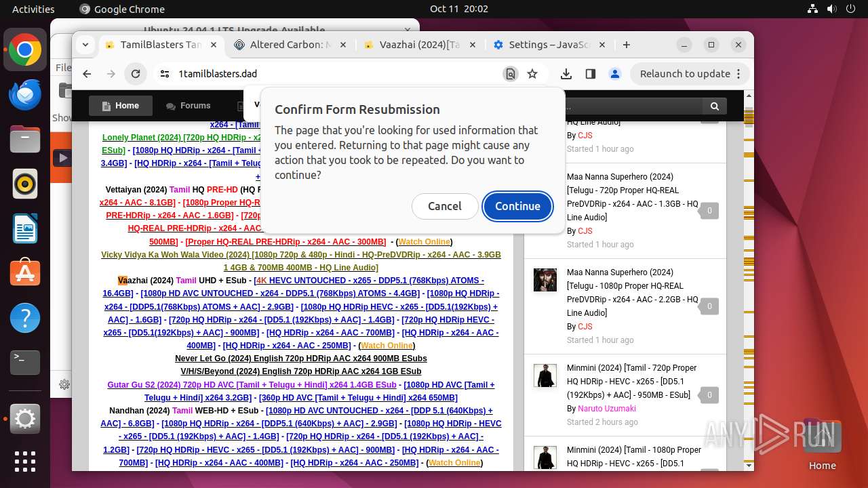Open the Home folder desktop icon
868x488 pixels.
[822, 444]
